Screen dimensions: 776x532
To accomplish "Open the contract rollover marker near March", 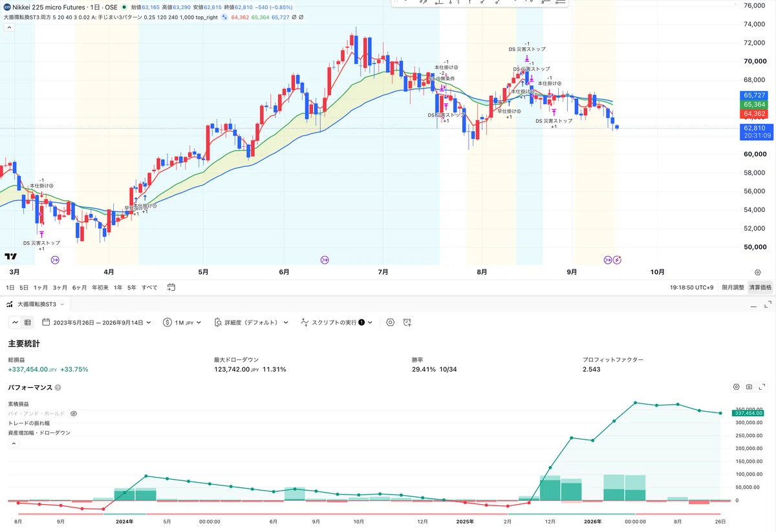I will click(55, 260).
